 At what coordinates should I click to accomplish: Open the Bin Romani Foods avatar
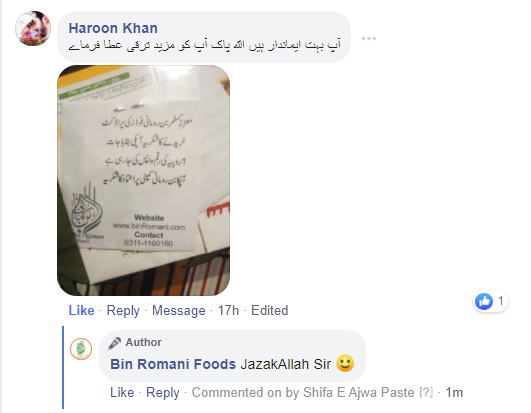81,349
